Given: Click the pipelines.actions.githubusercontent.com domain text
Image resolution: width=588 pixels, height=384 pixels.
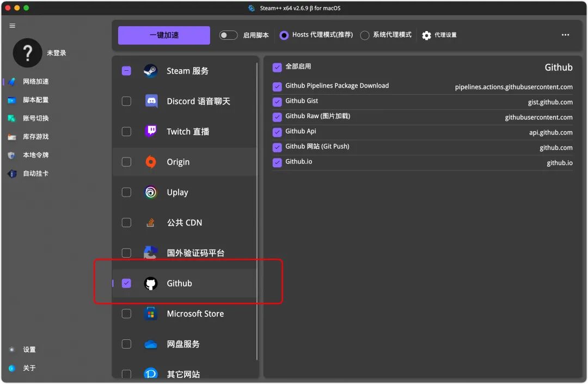Looking at the screenshot, I should [x=514, y=87].
